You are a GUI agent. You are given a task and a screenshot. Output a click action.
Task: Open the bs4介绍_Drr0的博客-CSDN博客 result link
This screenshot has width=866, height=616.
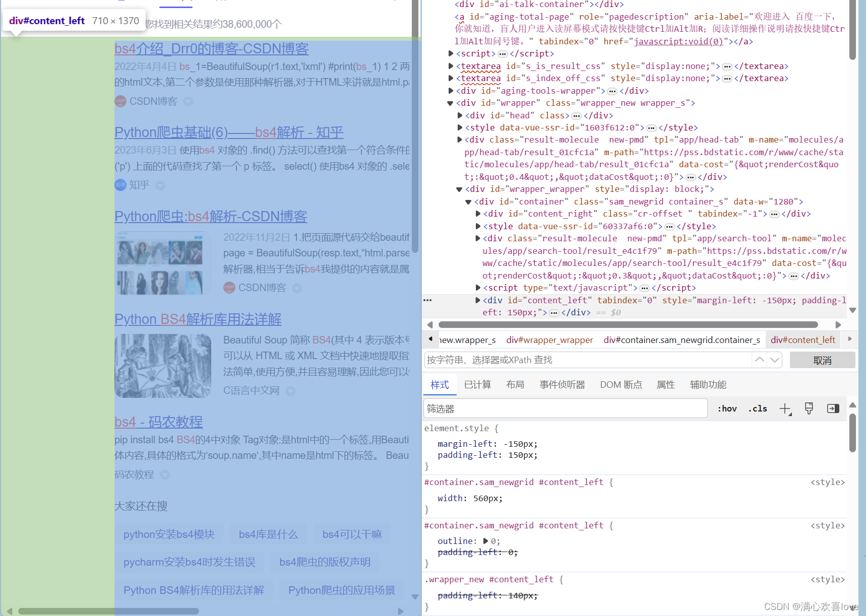click(212, 49)
